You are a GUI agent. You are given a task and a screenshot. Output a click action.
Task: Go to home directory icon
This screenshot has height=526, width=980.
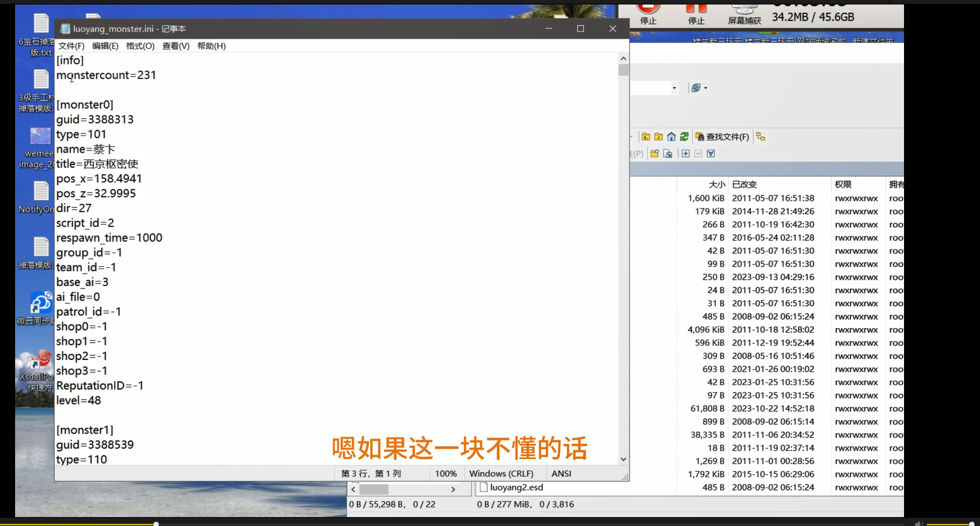(x=672, y=137)
